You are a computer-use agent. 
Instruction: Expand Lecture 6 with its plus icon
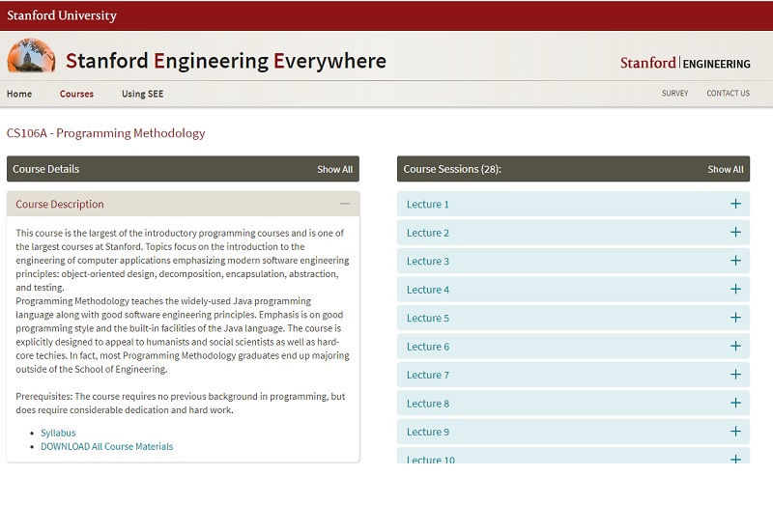click(x=735, y=347)
